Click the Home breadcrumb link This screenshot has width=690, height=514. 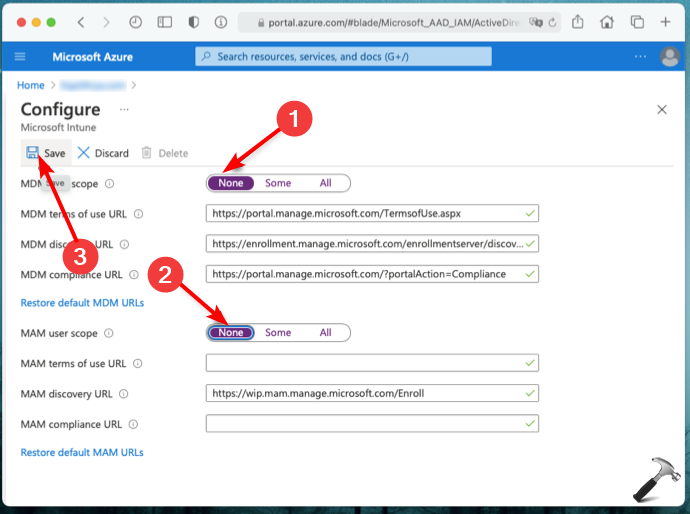[31, 85]
